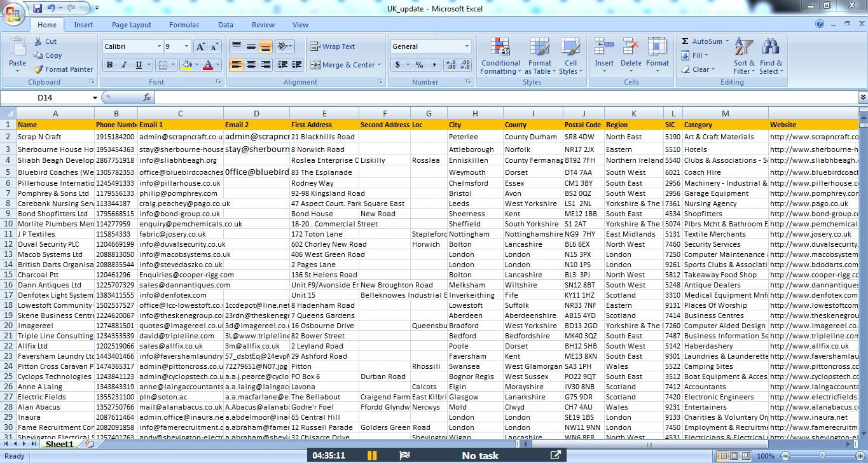Switch to the Page Layout tab
This screenshot has height=463, width=868.
(132, 25)
